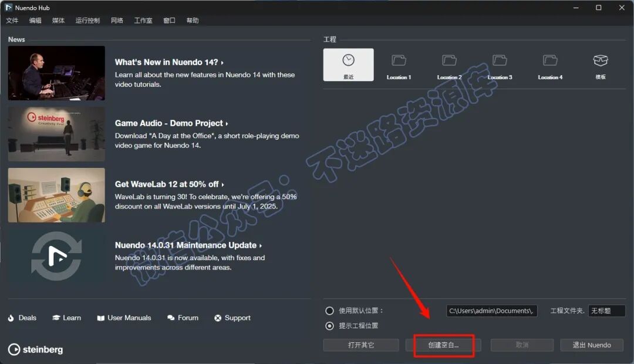Click the 打开其它 (Open Other) button
This screenshot has height=364, width=634.
tap(361, 345)
